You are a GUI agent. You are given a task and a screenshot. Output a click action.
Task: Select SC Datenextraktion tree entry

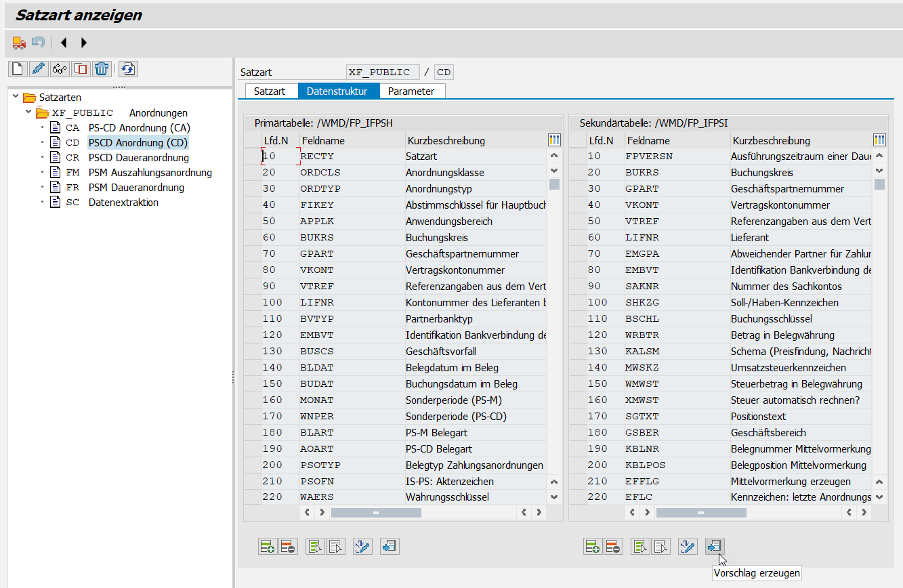[123, 203]
